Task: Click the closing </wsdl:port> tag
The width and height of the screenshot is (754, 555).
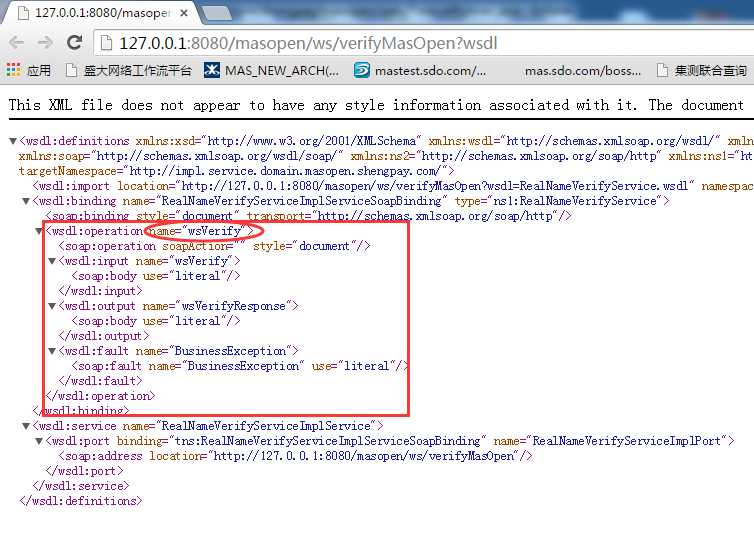Action: pyautogui.click(x=84, y=471)
